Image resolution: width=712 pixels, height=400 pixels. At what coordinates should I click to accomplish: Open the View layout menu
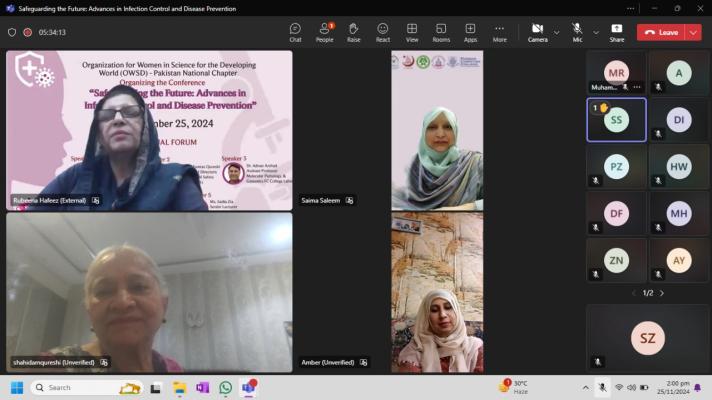[x=412, y=32]
